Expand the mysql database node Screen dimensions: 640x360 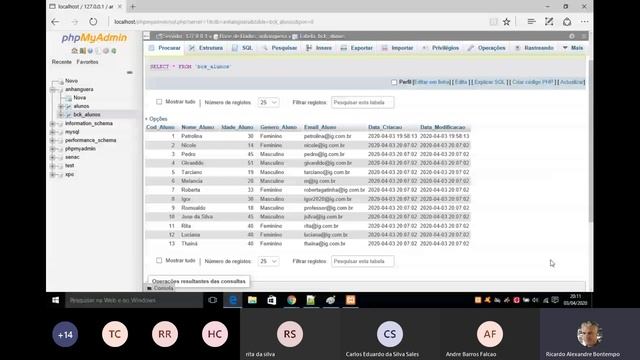point(53,132)
